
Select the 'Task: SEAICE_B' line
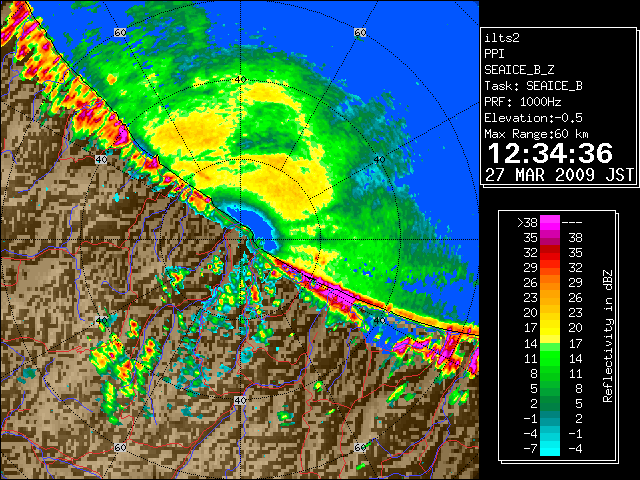click(533, 86)
